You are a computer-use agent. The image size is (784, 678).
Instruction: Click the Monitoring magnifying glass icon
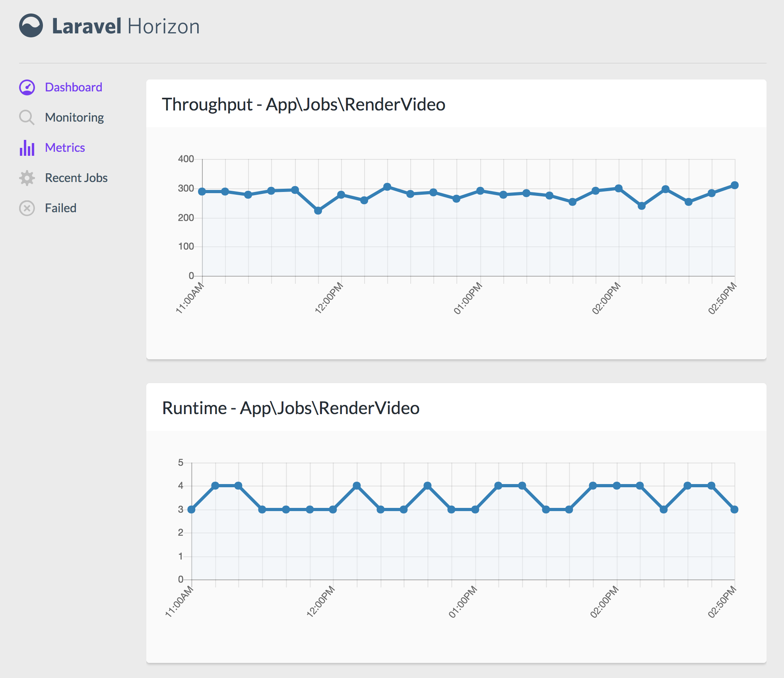pyautogui.click(x=27, y=118)
